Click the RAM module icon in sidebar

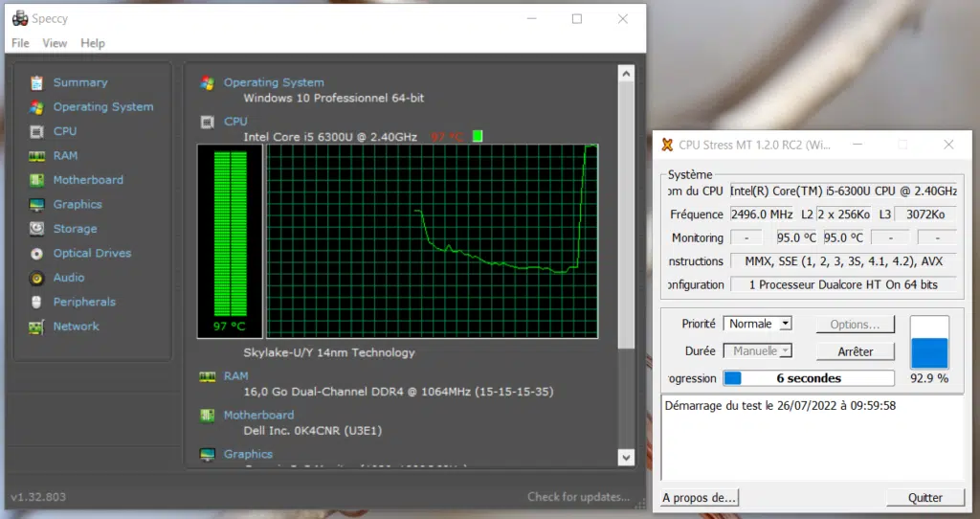click(x=37, y=156)
